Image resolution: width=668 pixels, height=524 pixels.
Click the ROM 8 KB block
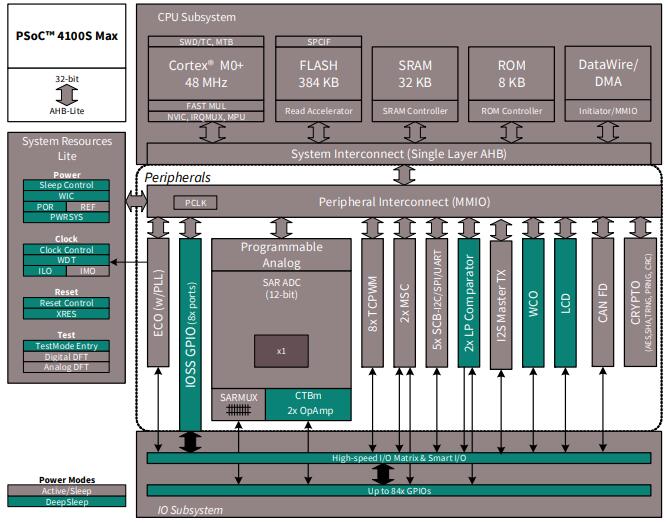pos(512,74)
